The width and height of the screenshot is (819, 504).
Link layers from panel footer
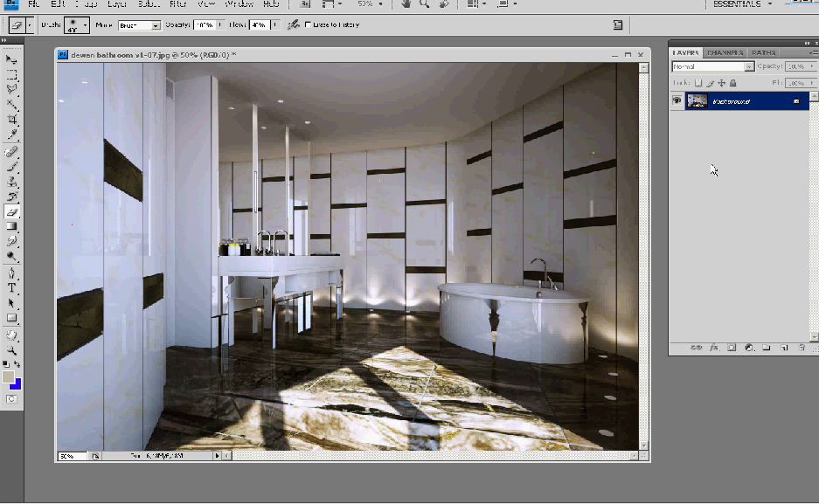pos(696,348)
